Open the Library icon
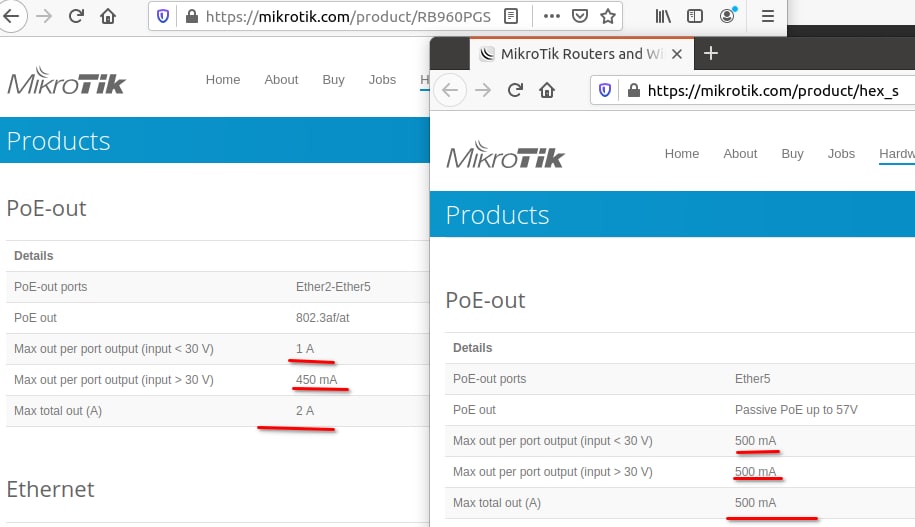 (x=663, y=16)
